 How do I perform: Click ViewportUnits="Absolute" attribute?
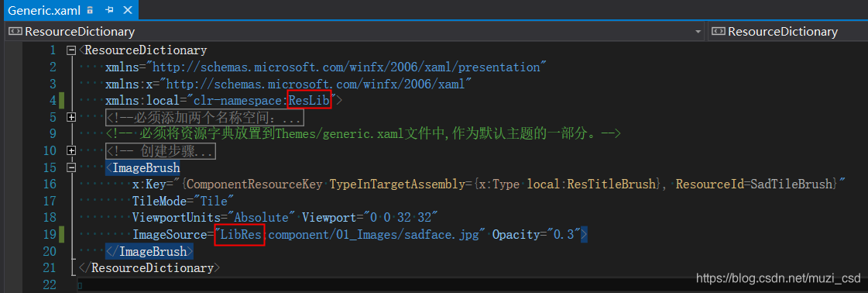tap(214, 219)
